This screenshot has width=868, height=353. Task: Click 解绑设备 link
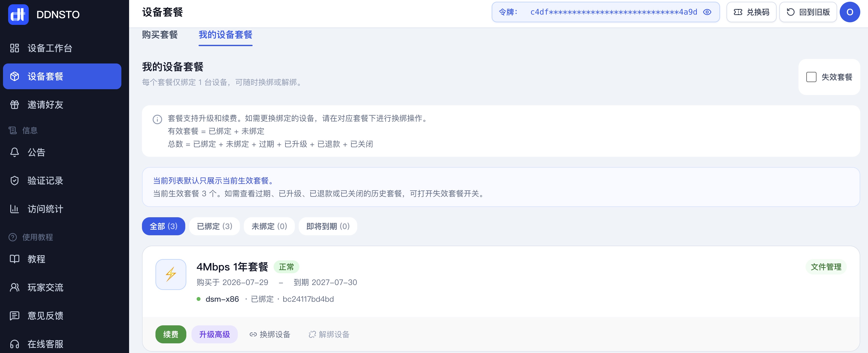coord(329,335)
